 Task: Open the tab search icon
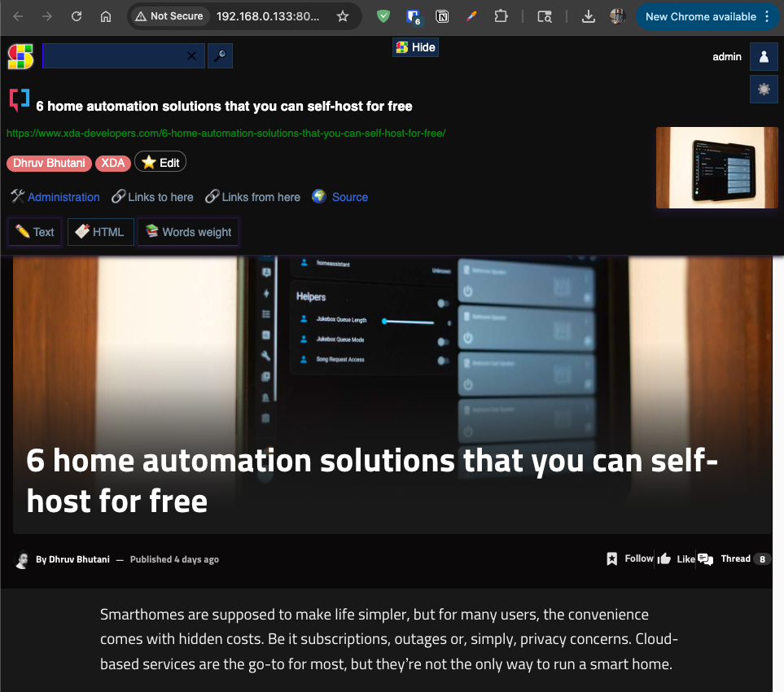[545, 16]
